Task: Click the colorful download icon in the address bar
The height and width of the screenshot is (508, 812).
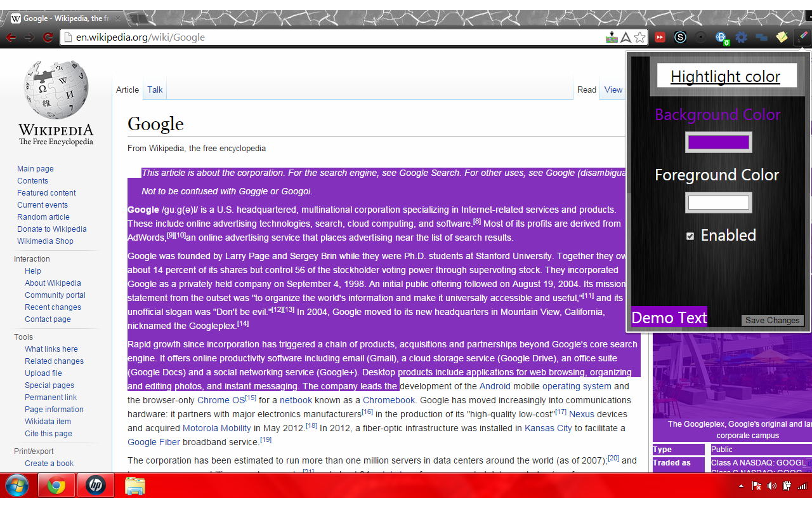Action: point(612,37)
